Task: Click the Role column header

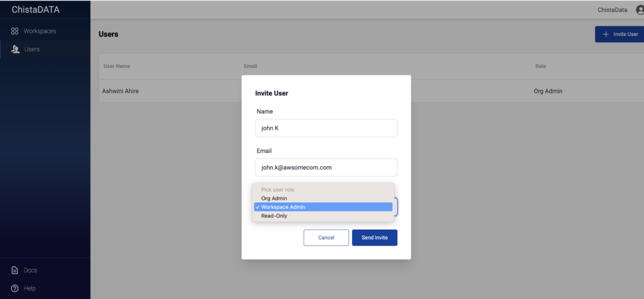Action: tap(540, 66)
